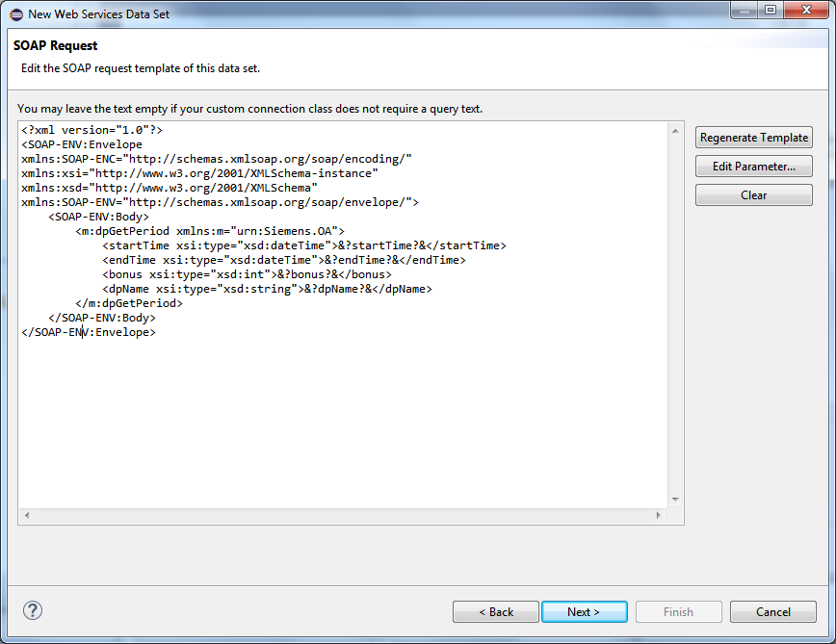Minimize the New Web Services Data Set window
The image size is (836, 644).
pyautogui.click(x=745, y=11)
